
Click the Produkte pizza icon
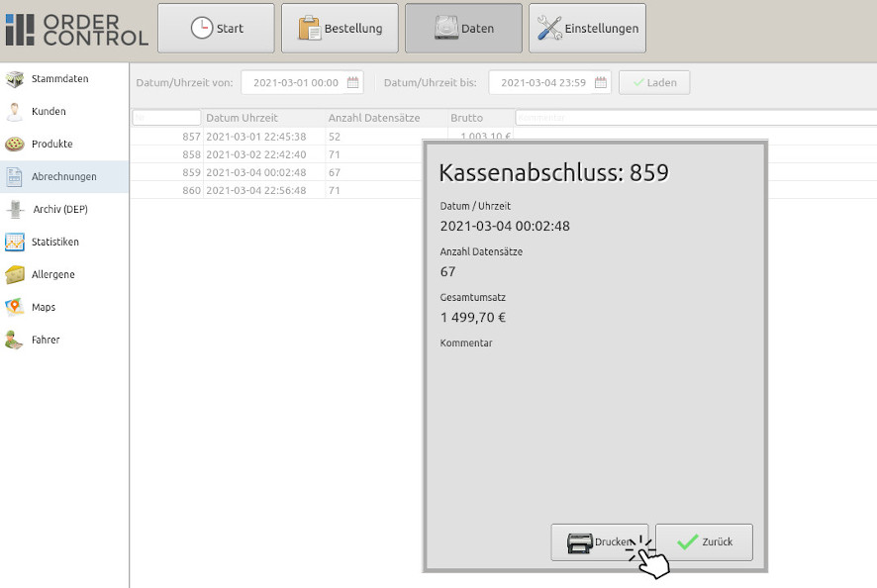pos(15,145)
